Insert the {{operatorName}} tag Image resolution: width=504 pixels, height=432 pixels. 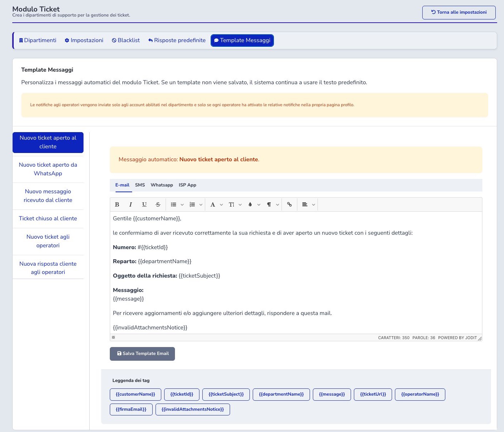click(x=420, y=394)
